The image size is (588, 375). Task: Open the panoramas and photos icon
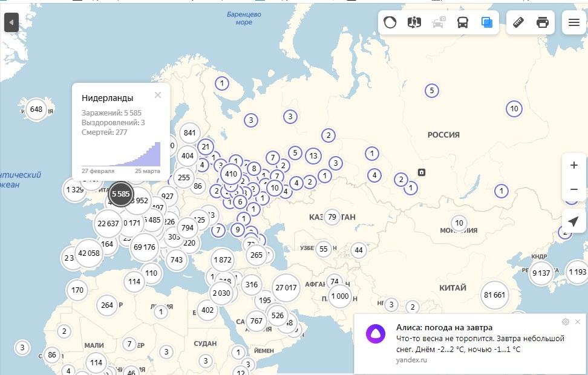(x=414, y=22)
